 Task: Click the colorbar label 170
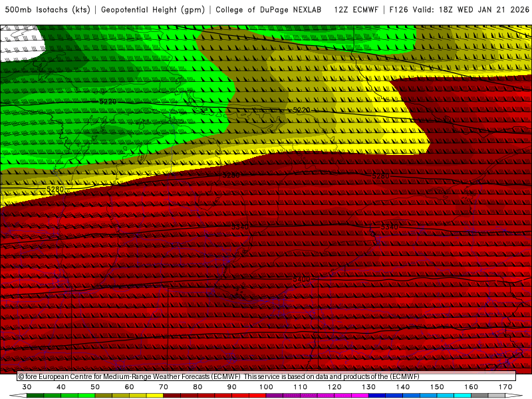click(505, 387)
